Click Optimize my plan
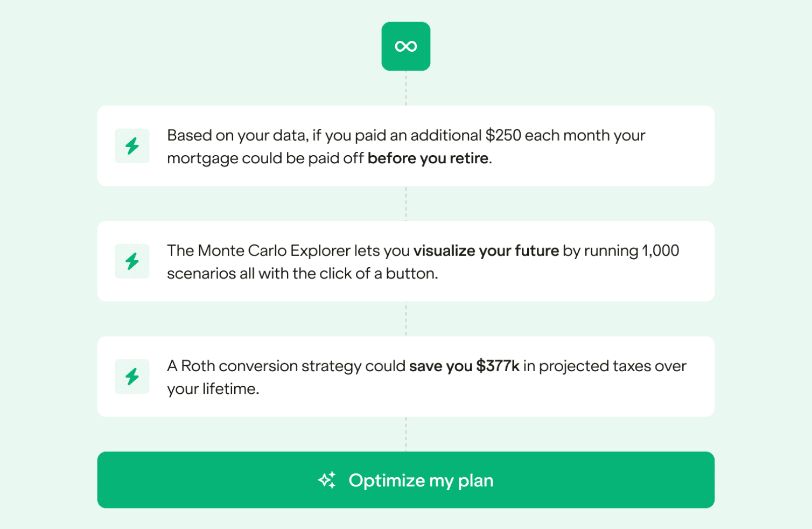Screen dimensions: 812x529 pyautogui.click(x=405, y=479)
